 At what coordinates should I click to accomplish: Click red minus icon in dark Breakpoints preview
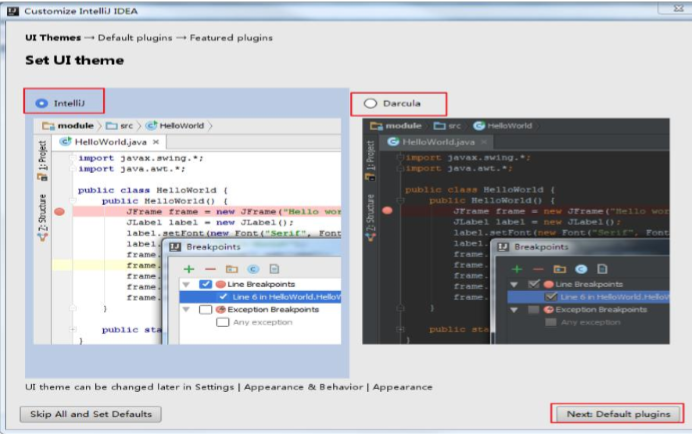point(539,269)
